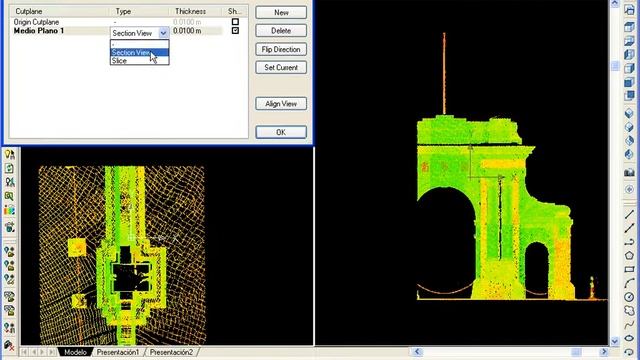Click the Flip Direction button

point(281,49)
